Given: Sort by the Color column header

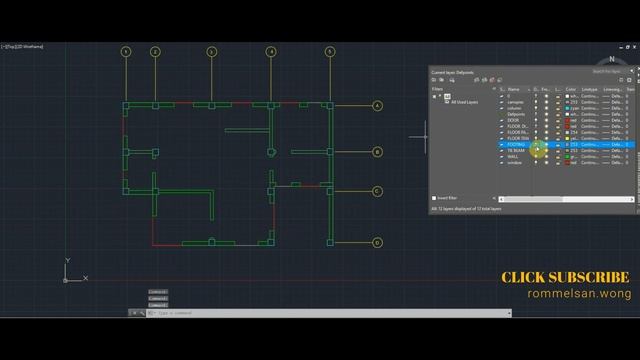Looking at the screenshot, I should tap(571, 89).
